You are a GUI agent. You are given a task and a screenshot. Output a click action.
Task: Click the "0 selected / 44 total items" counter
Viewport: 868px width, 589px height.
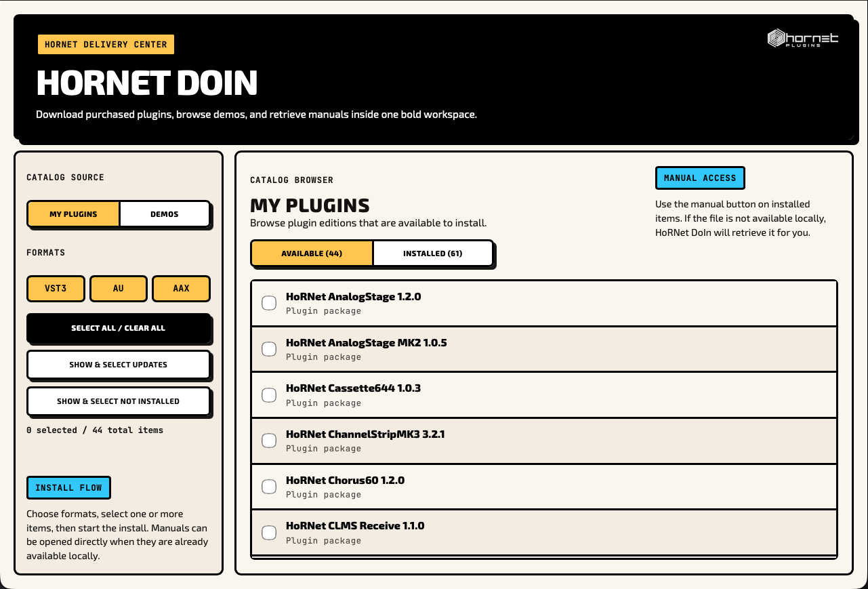coord(95,430)
